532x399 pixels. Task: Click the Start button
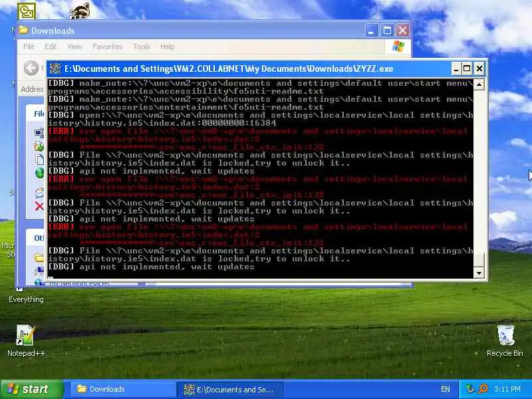(31, 389)
